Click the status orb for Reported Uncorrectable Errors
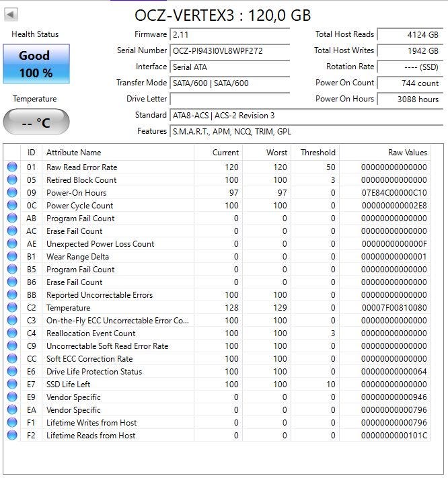Screen dimensions: 448x478 12,295
